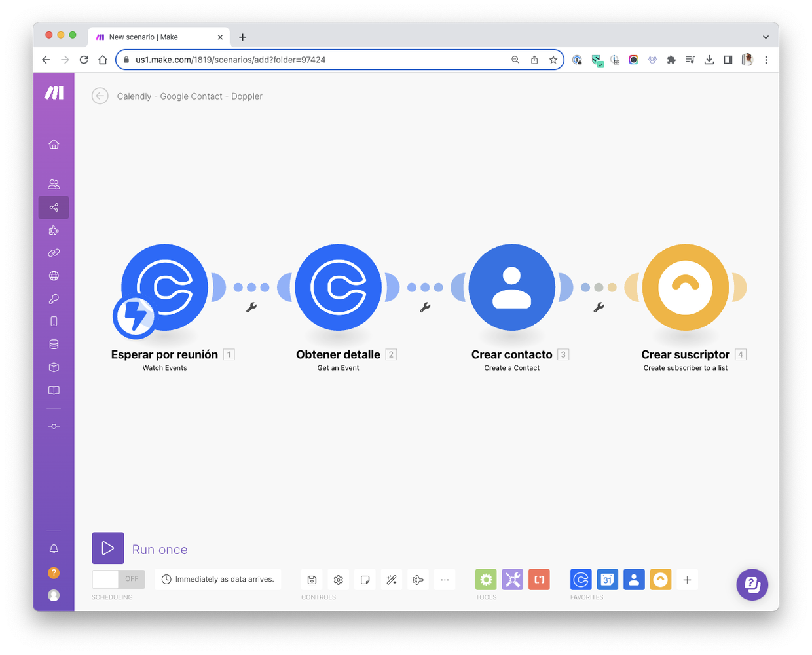Image resolution: width=812 pixels, height=655 pixels.
Task: Select the Crear suscriptor Doppler module
Action: click(x=685, y=288)
